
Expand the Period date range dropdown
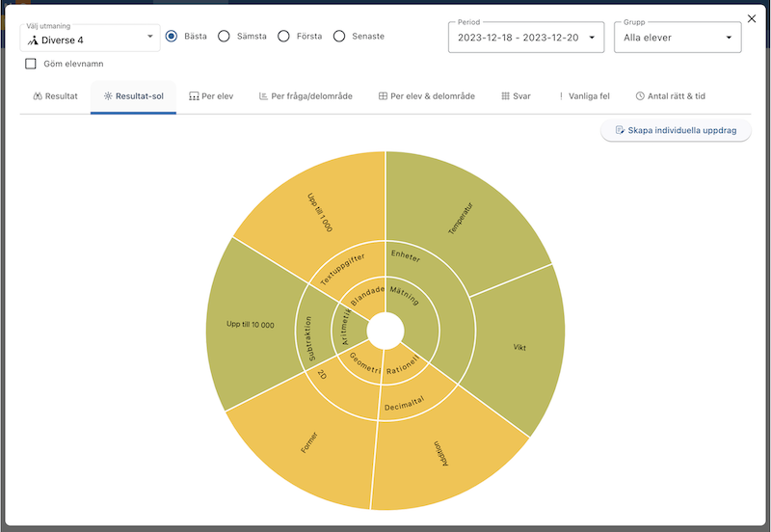pyautogui.click(x=525, y=38)
